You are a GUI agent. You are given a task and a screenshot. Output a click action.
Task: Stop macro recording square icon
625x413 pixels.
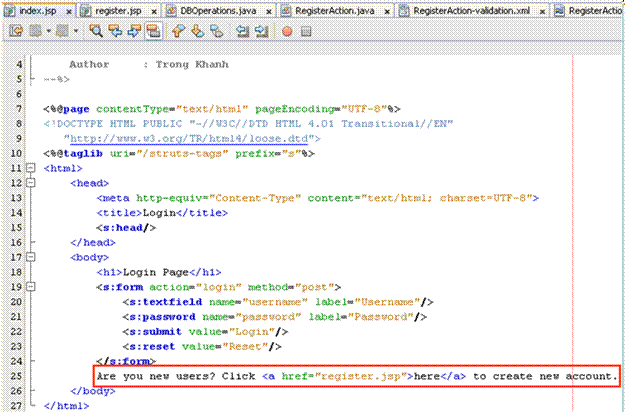pos(306,31)
